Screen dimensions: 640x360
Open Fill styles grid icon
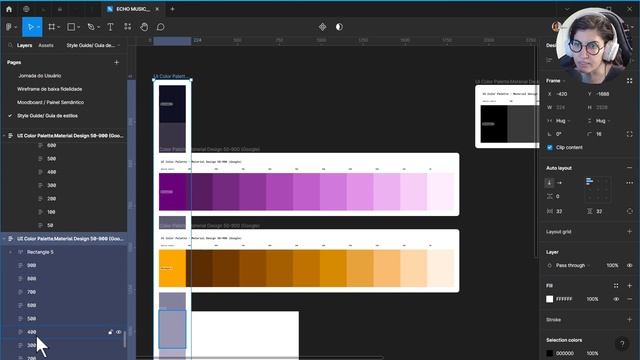(616, 286)
